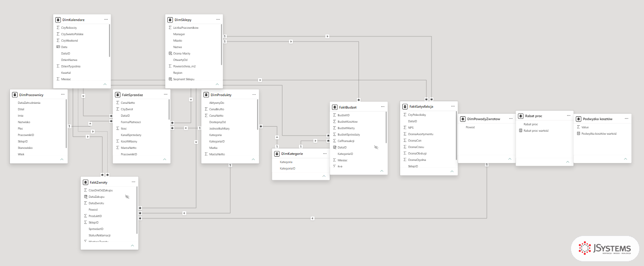
Task: Click the DimPowodyZwrotow table header icon
Action: (463, 119)
